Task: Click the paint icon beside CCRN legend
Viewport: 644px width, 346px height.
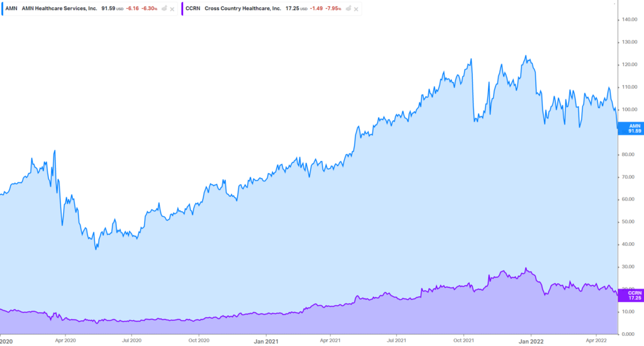Action: [348, 8]
